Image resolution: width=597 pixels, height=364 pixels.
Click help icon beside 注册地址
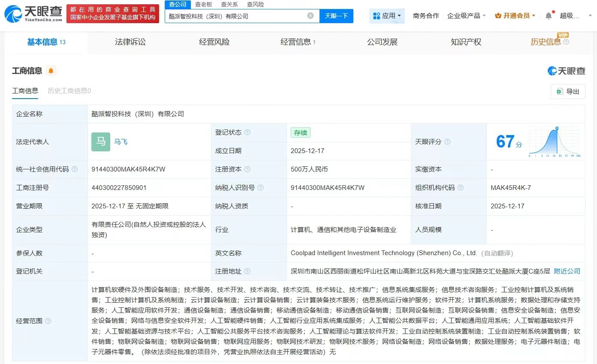pos(247,271)
